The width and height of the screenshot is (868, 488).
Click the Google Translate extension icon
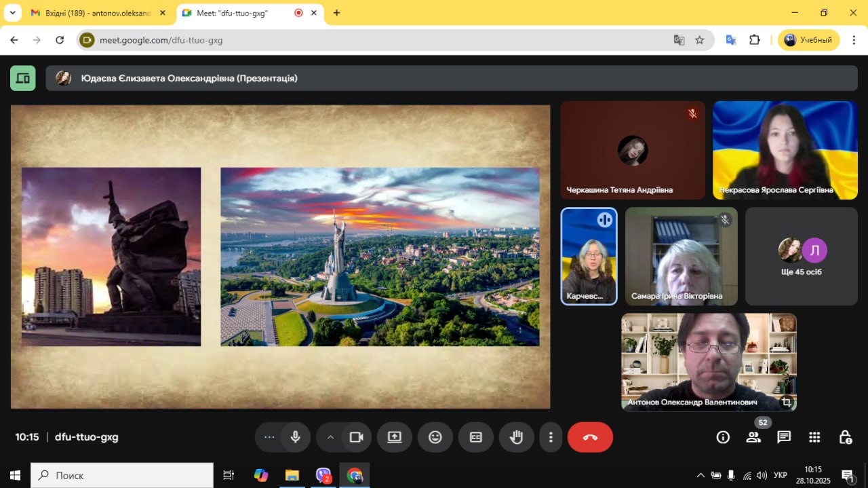pos(731,40)
